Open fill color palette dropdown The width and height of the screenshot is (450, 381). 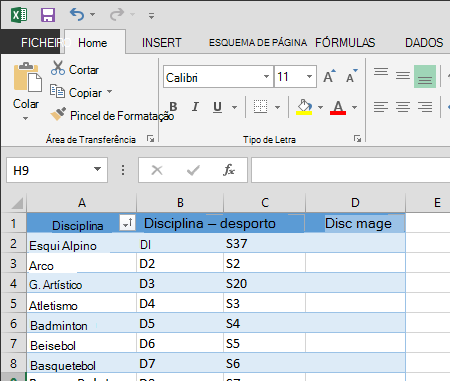point(321,107)
